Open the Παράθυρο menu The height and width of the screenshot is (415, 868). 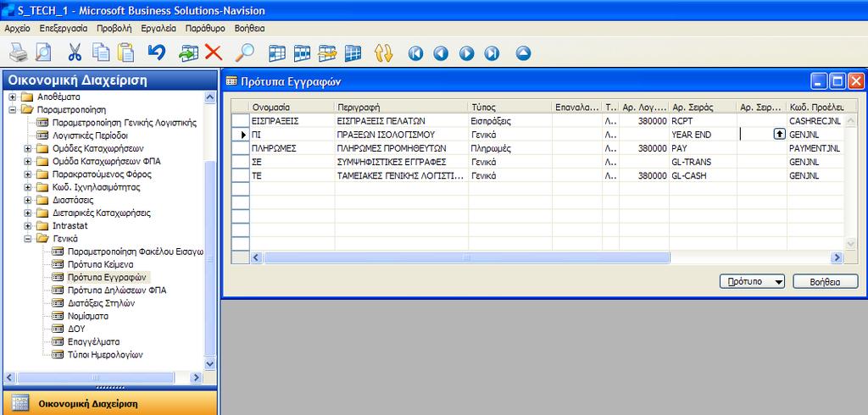[x=205, y=28]
